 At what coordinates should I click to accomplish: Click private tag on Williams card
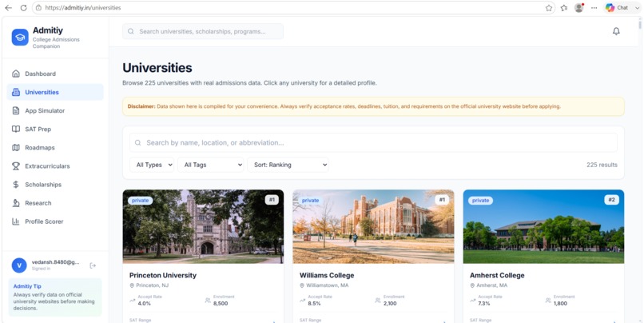(311, 201)
